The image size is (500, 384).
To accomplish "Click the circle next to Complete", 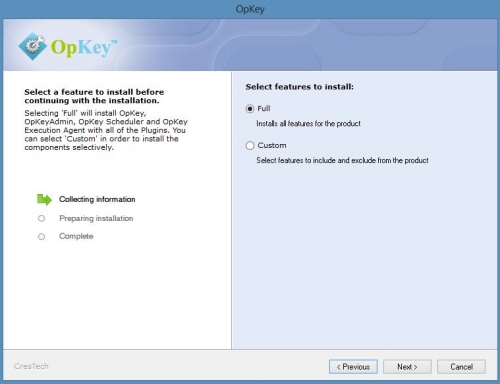I will pyautogui.click(x=41, y=237).
